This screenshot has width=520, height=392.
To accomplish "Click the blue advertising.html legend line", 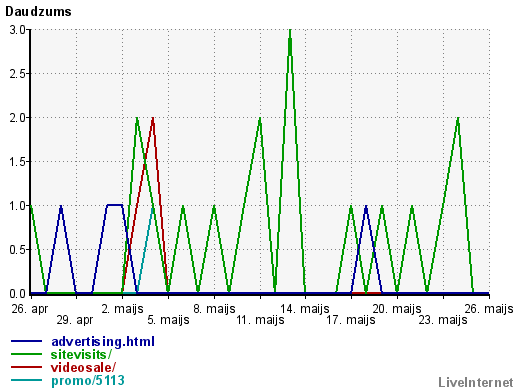I will pyautogui.click(x=26, y=341).
